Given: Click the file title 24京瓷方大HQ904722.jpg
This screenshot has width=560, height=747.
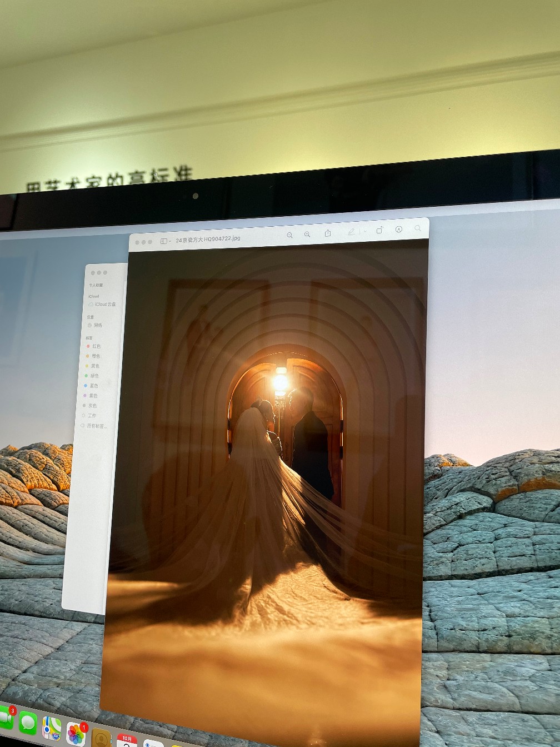Looking at the screenshot, I should tap(208, 240).
